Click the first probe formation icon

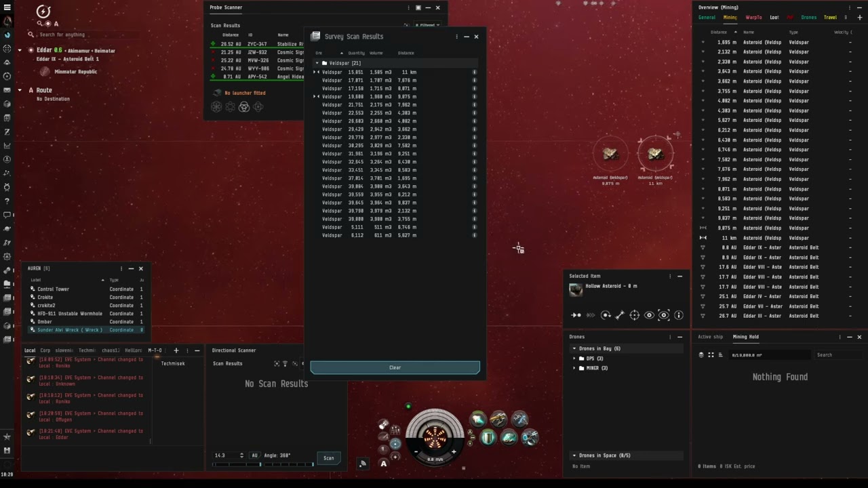216,106
